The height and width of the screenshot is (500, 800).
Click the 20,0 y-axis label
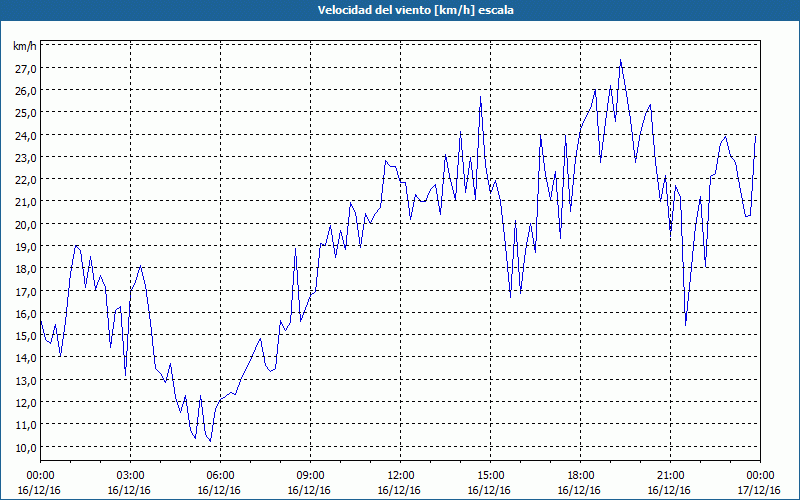pyautogui.click(x=26, y=224)
